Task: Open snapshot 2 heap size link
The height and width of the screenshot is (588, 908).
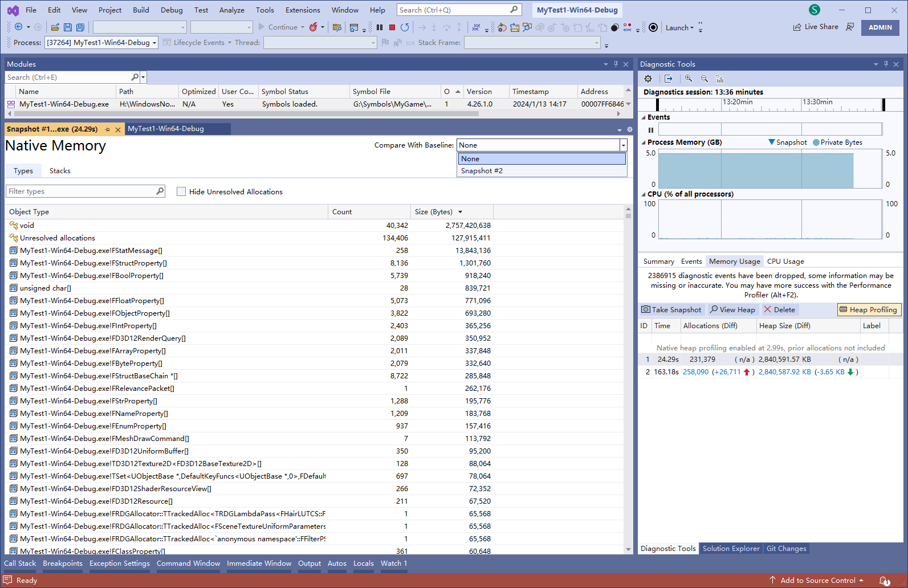Action: tap(784, 372)
